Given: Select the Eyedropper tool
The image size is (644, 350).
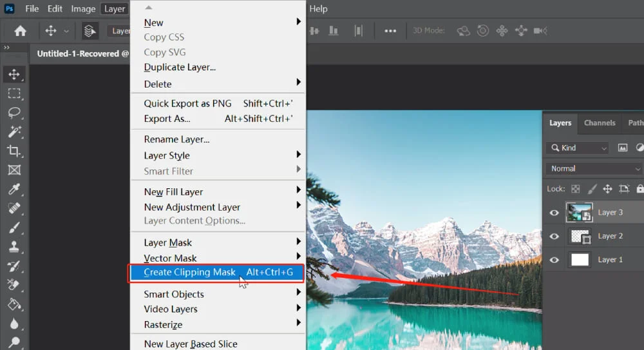Looking at the screenshot, I should (x=14, y=190).
